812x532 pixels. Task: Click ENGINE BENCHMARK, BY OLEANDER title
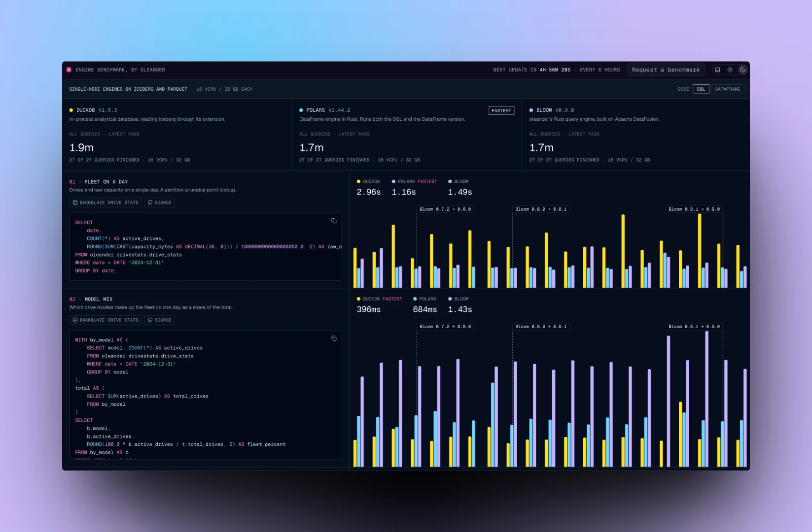click(x=120, y=70)
